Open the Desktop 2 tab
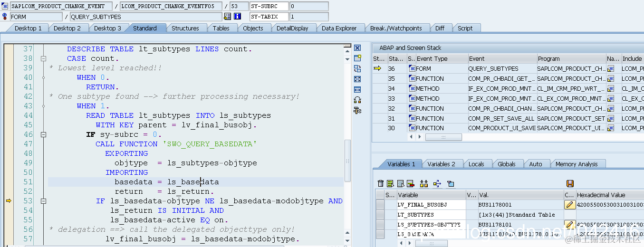The height and width of the screenshot is (247, 644). click(x=67, y=28)
